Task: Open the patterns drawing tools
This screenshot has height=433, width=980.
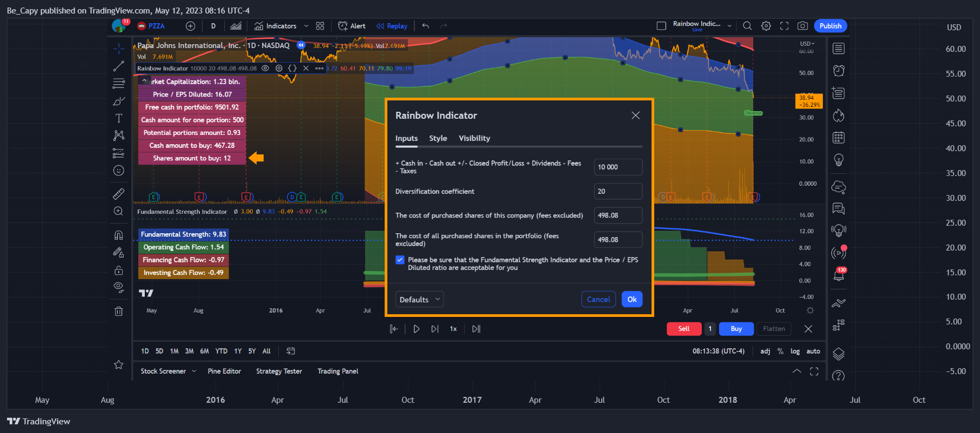Action: [x=119, y=136]
